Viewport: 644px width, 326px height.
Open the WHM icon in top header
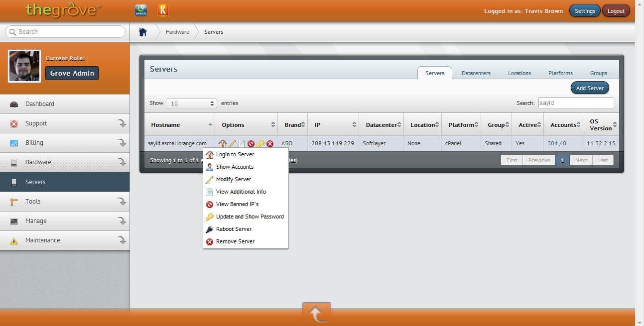pos(141,10)
